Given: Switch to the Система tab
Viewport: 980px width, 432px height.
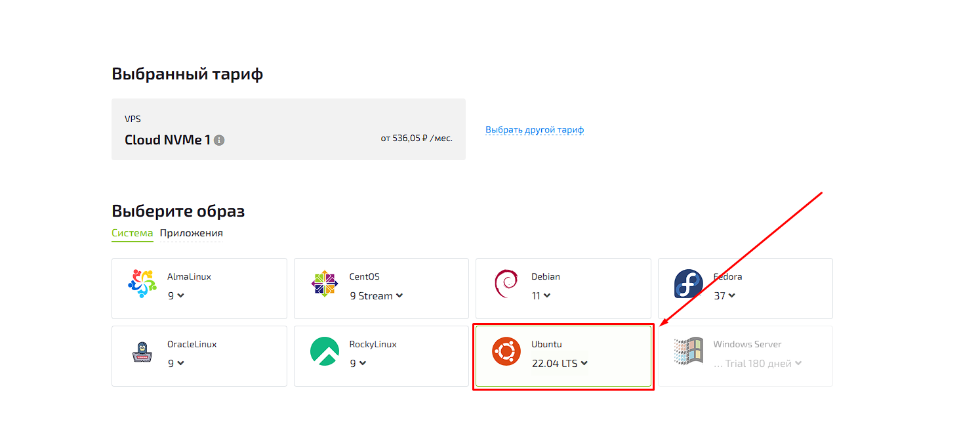Looking at the screenshot, I should pos(132,233).
